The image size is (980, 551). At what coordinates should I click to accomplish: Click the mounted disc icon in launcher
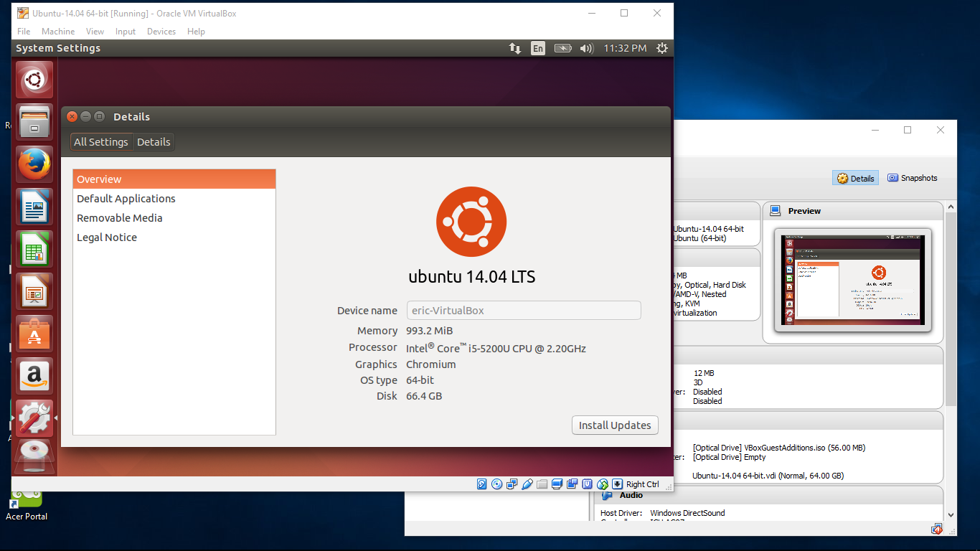click(34, 456)
